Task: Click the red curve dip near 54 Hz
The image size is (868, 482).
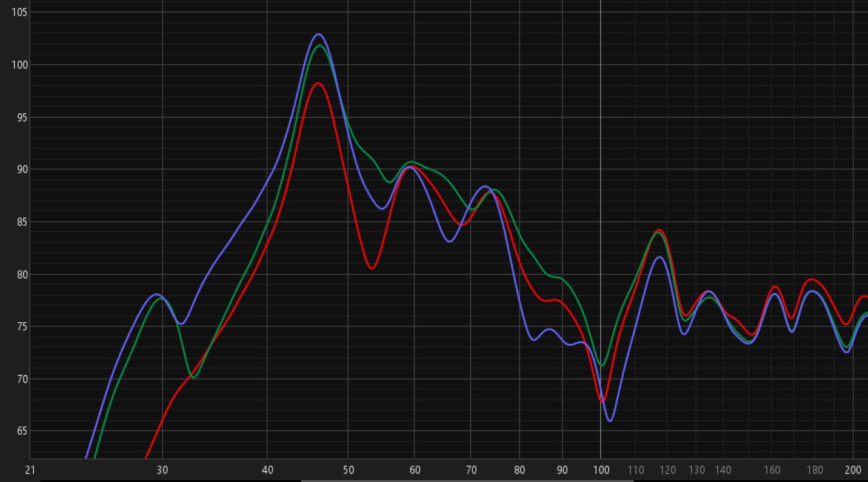Action: pos(372,268)
